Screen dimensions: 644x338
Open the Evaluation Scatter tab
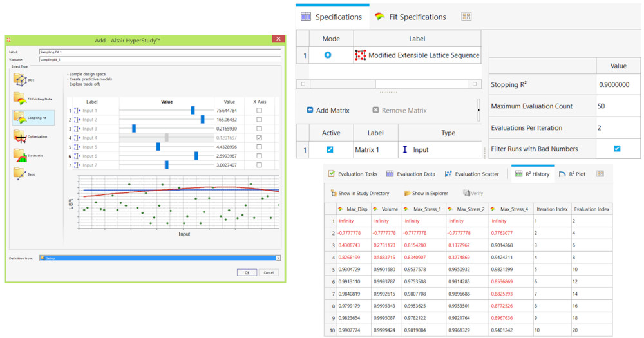(x=471, y=174)
